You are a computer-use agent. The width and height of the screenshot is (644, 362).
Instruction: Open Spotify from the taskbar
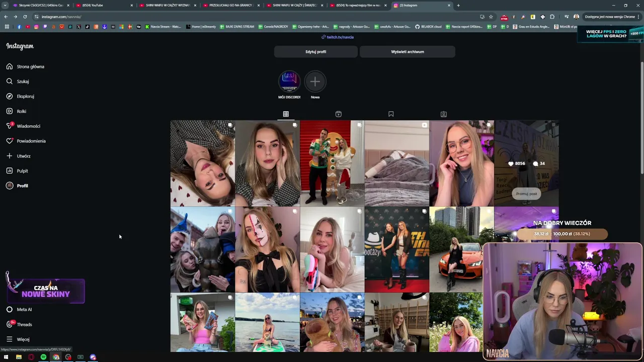(43, 357)
